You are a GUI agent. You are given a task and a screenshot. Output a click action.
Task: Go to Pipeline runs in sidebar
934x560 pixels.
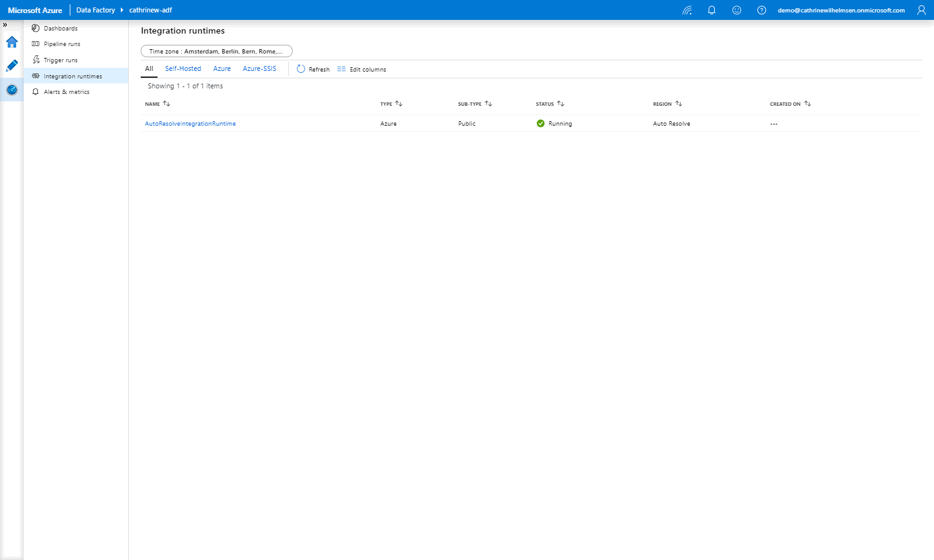coord(62,44)
